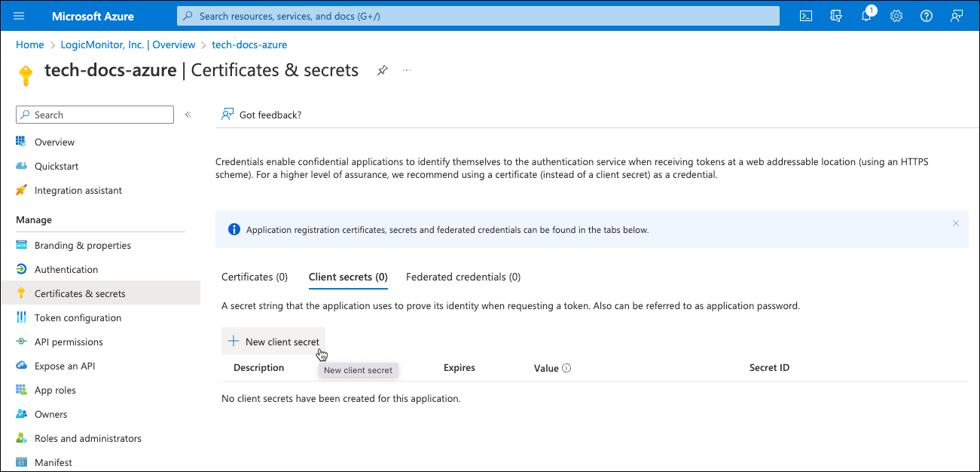Click the Manifest icon in the sidebar
Screen dimensions: 980x472
(21, 462)
